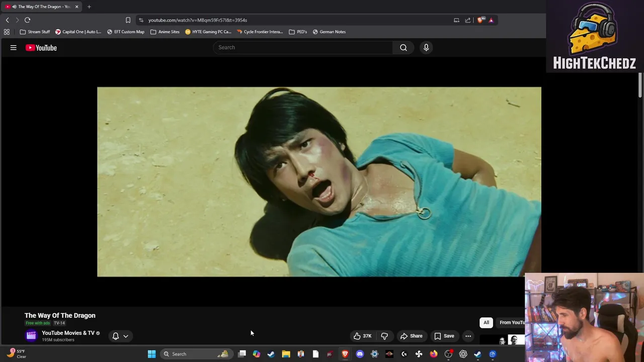
Task: Open File Explorer from the taskbar
Action: [286, 354]
